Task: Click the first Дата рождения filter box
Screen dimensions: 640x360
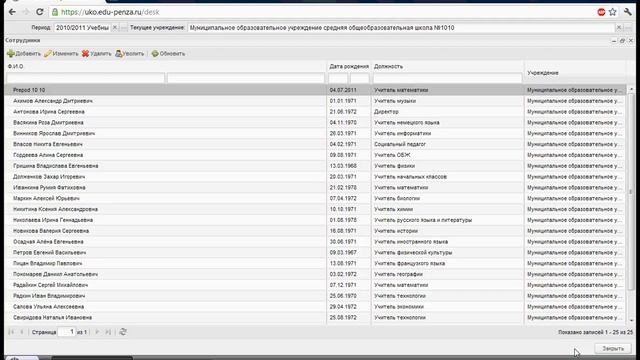Action: coord(338,78)
